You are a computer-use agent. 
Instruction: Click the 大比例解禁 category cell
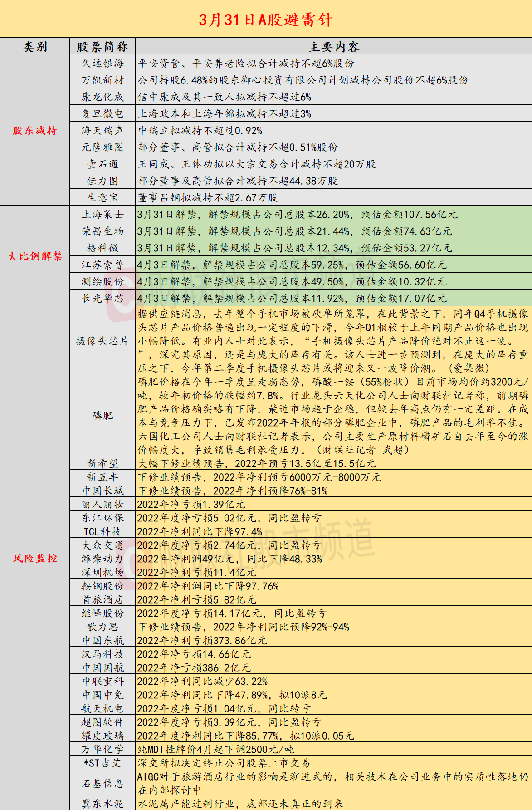pyautogui.click(x=35, y=256)
